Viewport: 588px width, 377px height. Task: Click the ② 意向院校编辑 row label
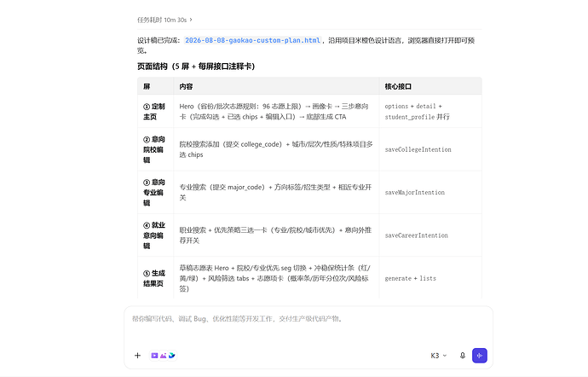click(x=154, y=149)
